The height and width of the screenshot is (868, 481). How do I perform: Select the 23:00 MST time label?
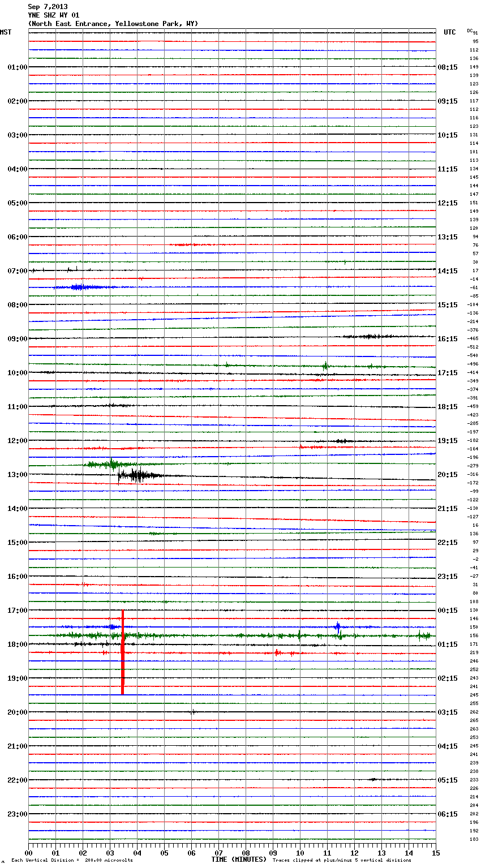pyautogui.click(x=18, y=814)
